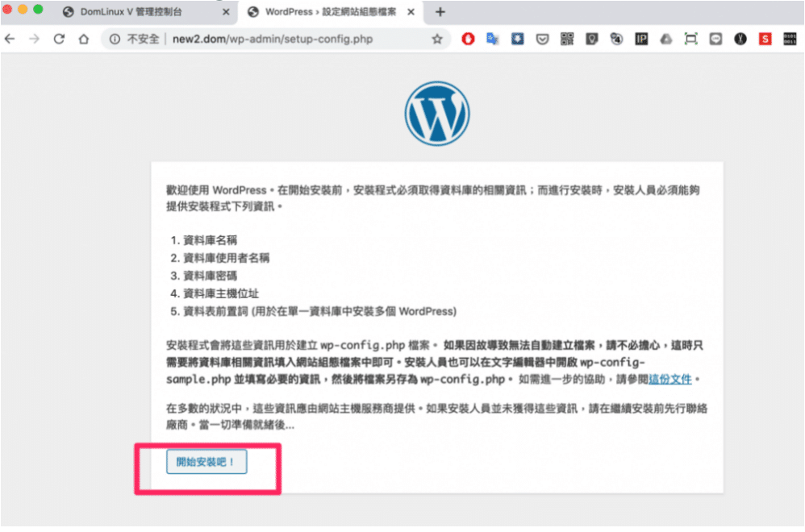Click the green maximize window button
805x532 pixels.
click(x=38, y=9)
